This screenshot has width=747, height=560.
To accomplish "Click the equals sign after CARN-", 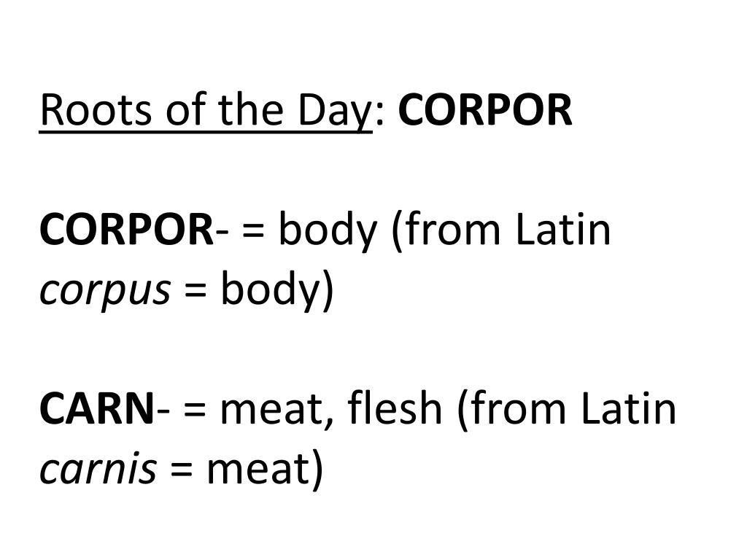I will (194, 410).
